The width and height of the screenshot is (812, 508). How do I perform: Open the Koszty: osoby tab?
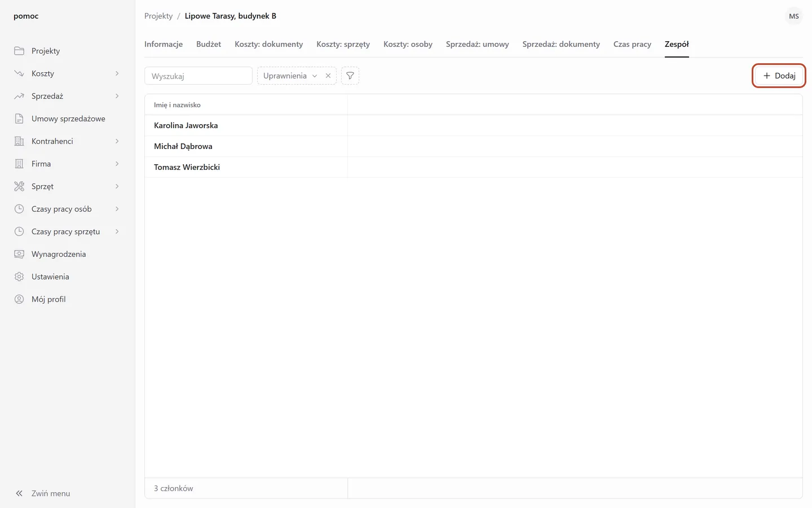coord(408,44)
